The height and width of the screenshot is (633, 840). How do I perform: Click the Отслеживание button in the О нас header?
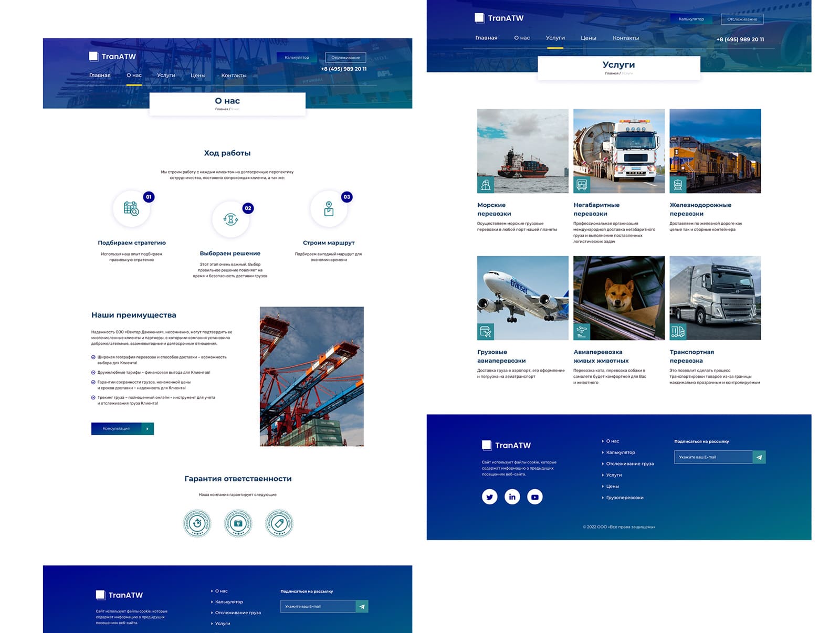pos(345,58)
